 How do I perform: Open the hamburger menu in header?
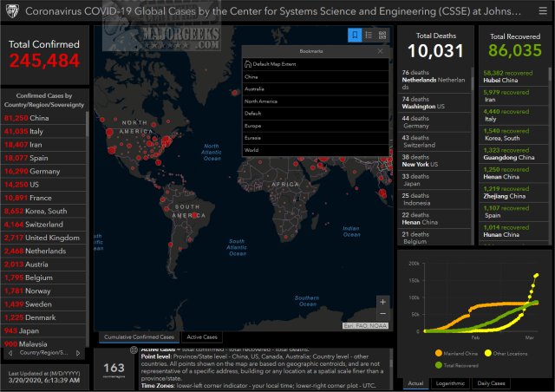point(543,11)
